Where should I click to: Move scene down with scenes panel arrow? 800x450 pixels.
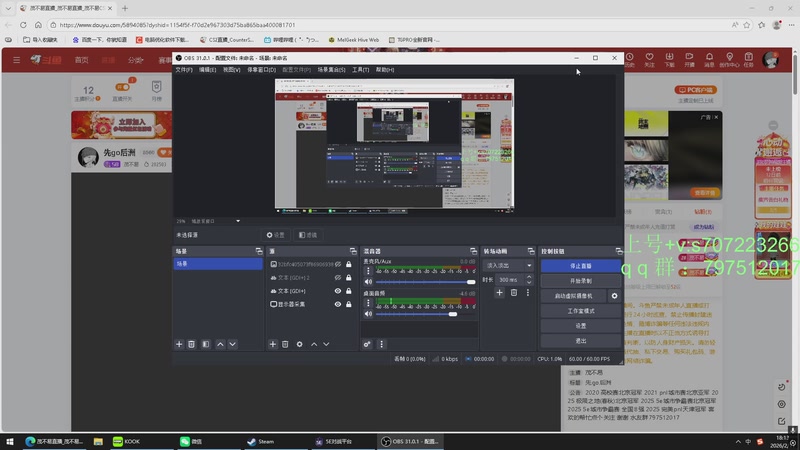(x=233, y=344)
